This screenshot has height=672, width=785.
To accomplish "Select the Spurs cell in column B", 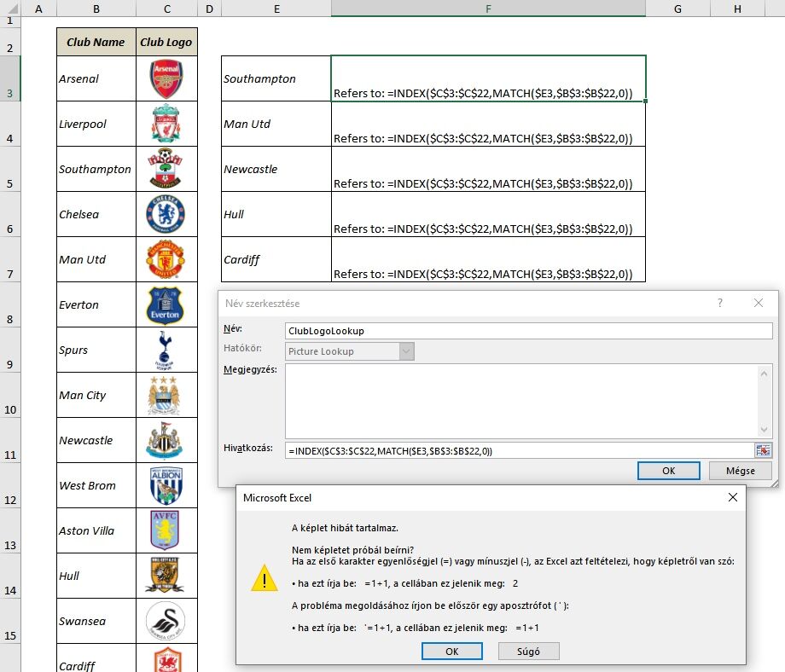I will click(x=96, y=350).
